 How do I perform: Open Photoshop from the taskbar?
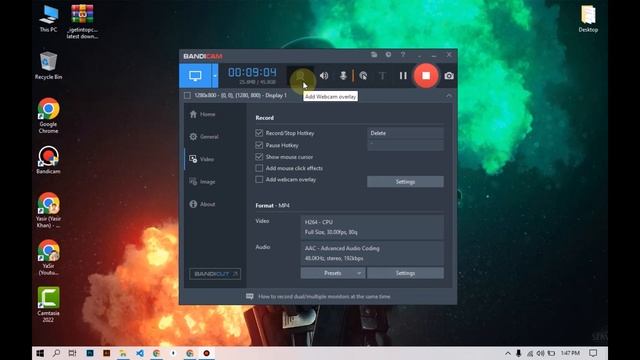(x=90, y=353)
